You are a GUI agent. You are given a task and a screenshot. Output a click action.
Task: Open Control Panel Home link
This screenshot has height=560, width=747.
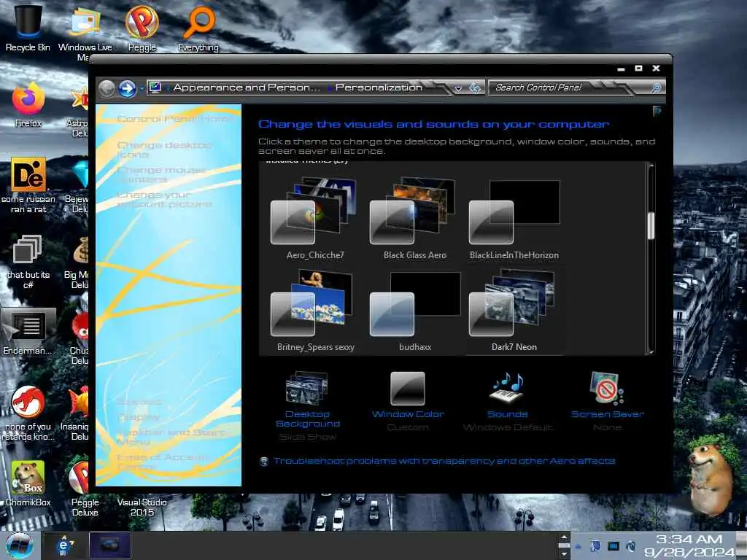pos(174,119)
